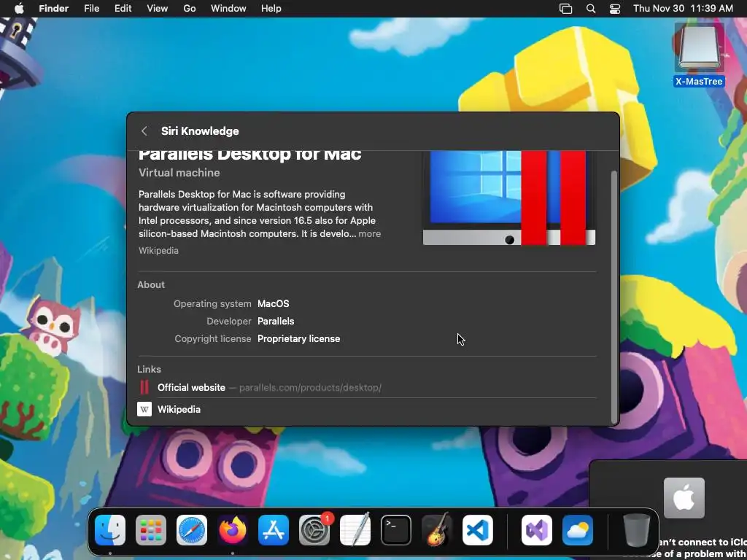
Task: Open the Window menu
Action: pyautogui.click(x=228, y=9)
